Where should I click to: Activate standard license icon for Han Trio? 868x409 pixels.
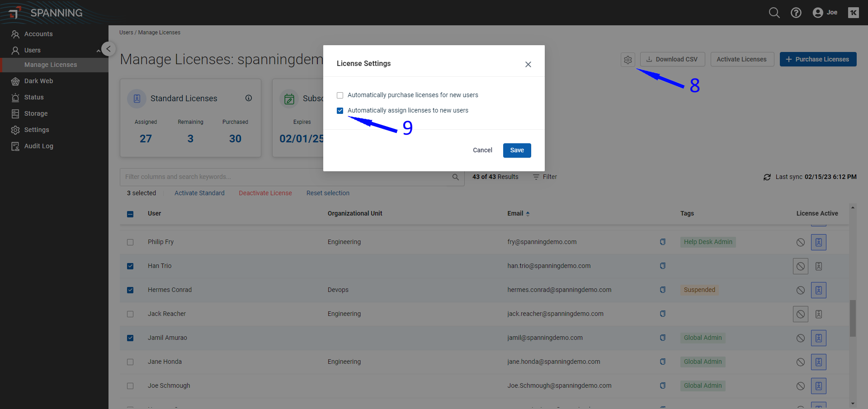coord(819,266)
